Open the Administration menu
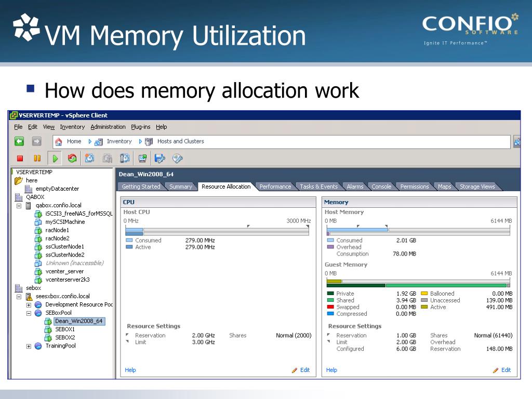This screenshot has height=399, width=532. (108, 127)
